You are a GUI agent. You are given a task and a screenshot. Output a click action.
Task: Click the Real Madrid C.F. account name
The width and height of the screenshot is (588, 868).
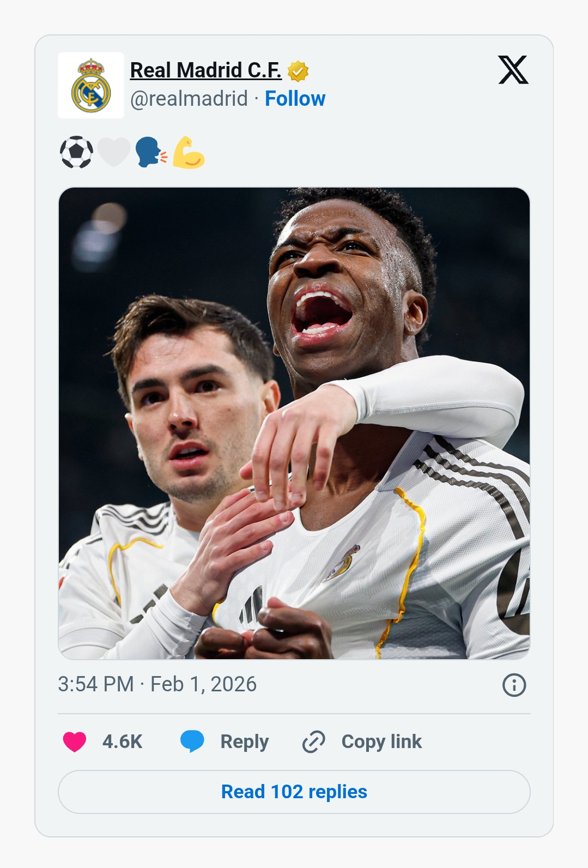click(205, 70)
